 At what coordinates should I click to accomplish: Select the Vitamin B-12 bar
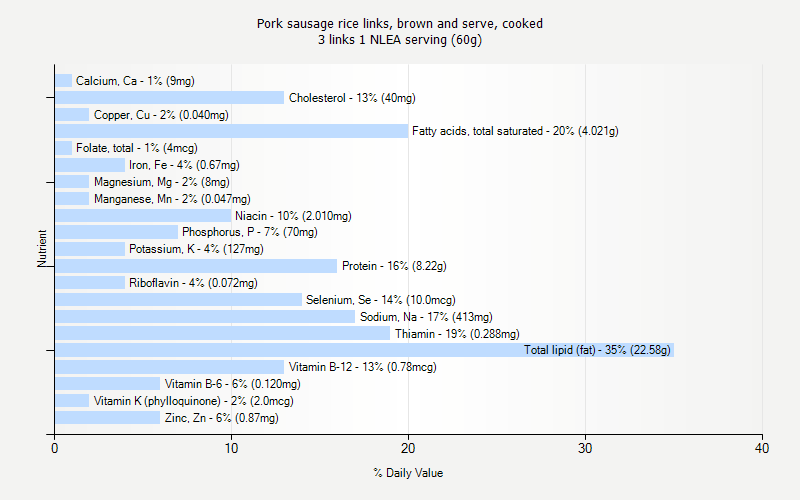[x=169, y=367]
